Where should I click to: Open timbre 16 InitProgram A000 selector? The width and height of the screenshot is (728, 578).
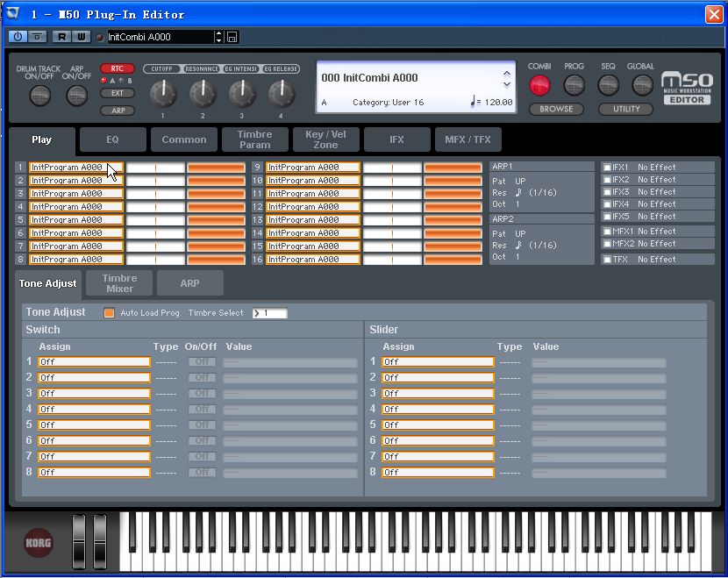point(313,260)
